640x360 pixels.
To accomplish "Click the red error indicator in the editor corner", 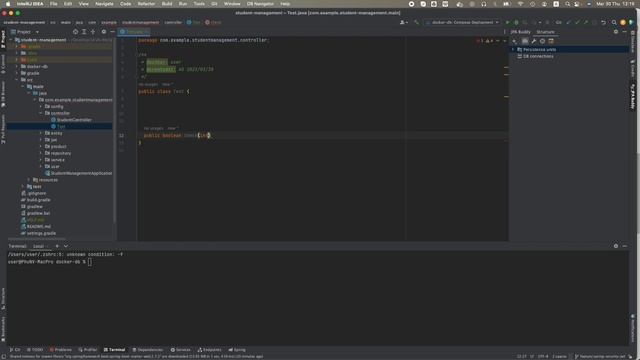I will (x=480, y=41).
